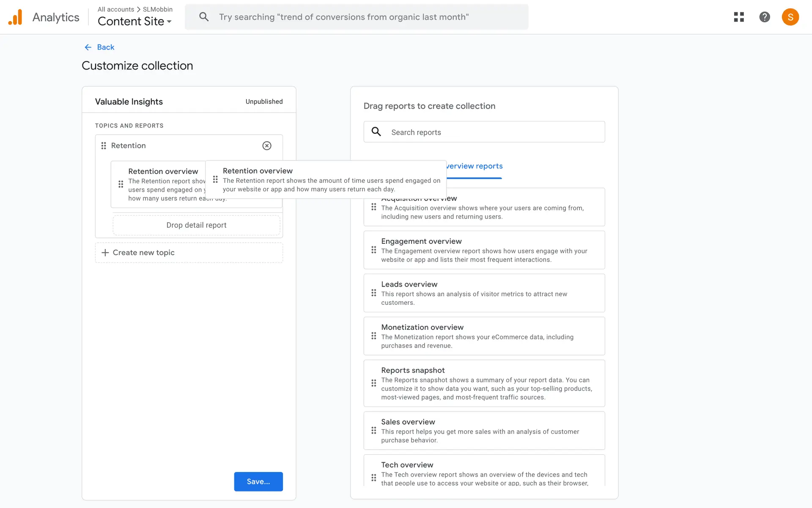Click the Sales overview drag handle icon
Screen dimensions: 812x508
[x=373, y=431]
